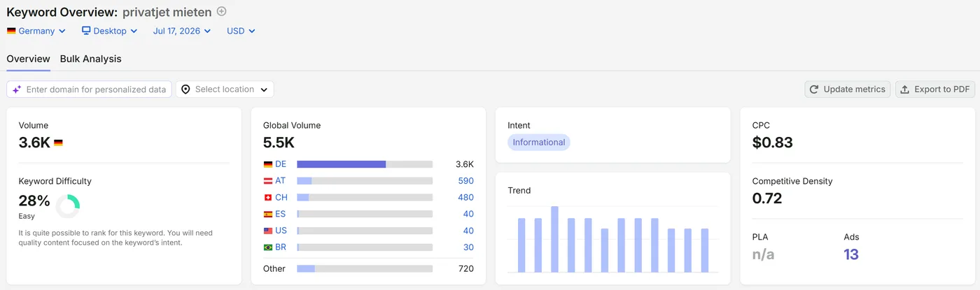Image resolution: width=980 pixels, height=290 pixels.
Task: Open the Jul 17, 2026 date dropdown
Action: coord(182,31)
